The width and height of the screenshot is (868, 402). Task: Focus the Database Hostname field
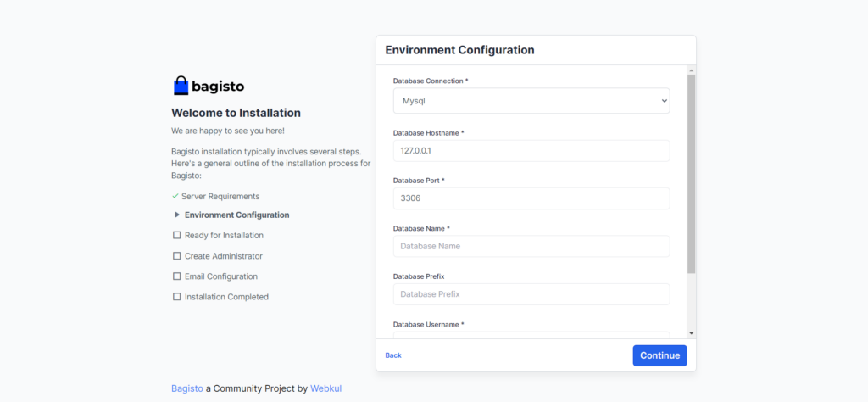(x=531, y=151)
